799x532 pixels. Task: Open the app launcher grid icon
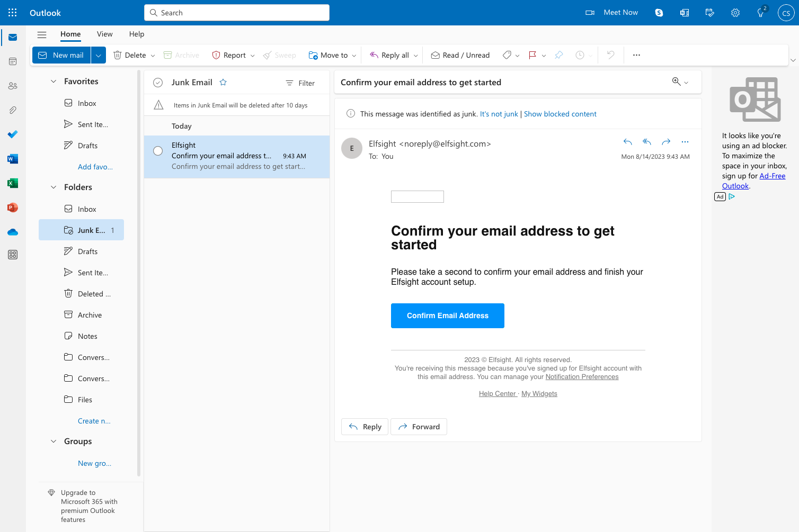point(13,13)
